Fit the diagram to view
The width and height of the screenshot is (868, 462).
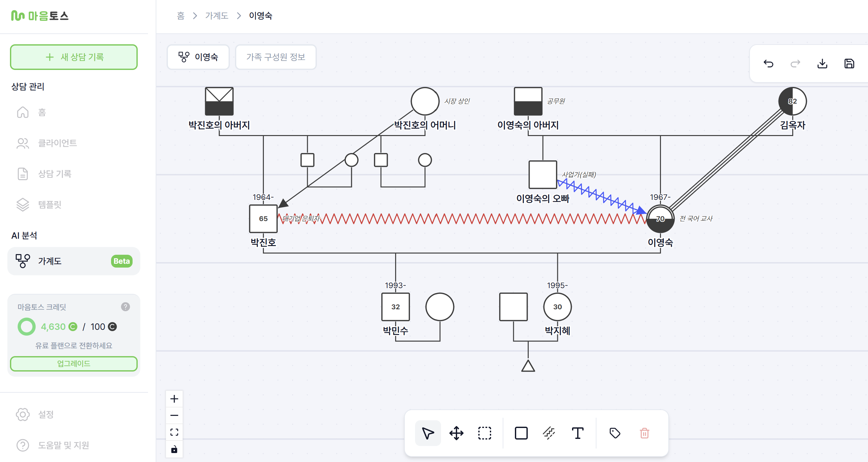(174, 432)
